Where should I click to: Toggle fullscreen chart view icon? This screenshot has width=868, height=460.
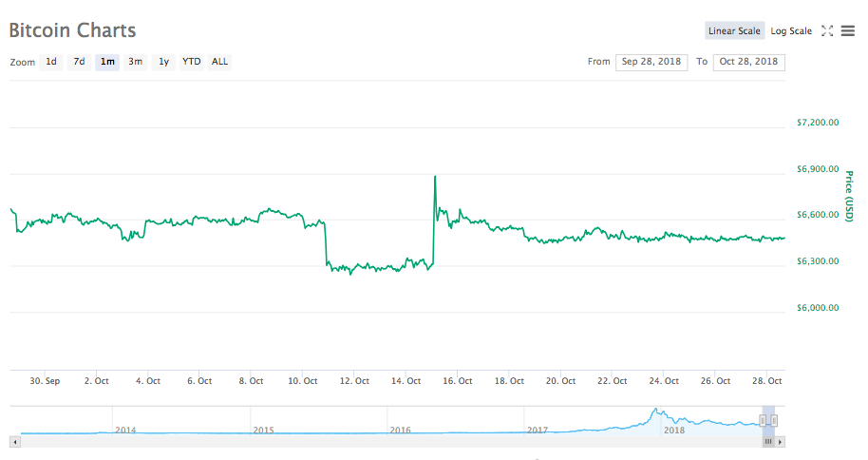coord(827,31)
